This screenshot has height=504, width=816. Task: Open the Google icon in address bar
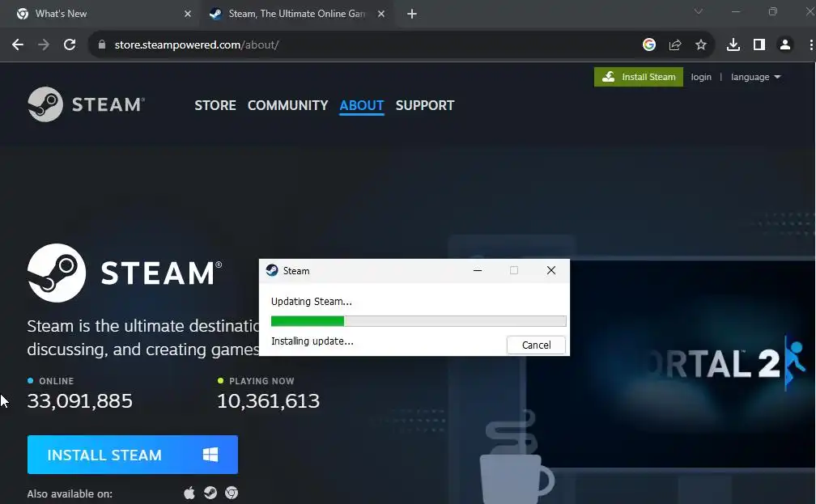click(649, 44)
